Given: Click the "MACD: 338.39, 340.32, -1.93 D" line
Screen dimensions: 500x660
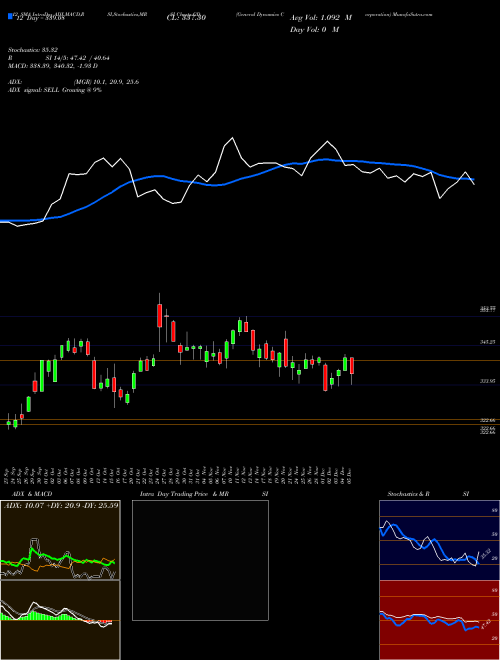Looking at the screenshot, I should (x=53, y=66).
